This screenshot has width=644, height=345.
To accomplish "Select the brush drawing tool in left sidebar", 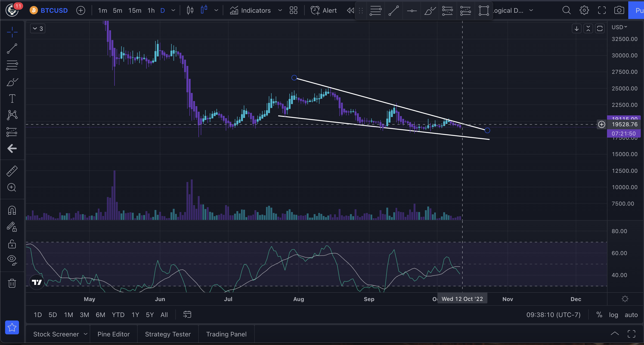I will (12, 82).
